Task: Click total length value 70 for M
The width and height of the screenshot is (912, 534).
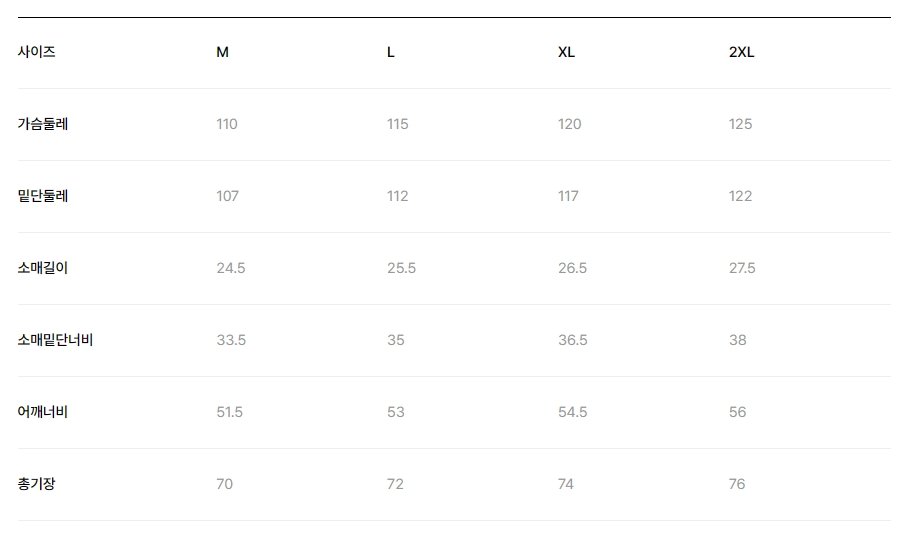Action: [225, 484]
